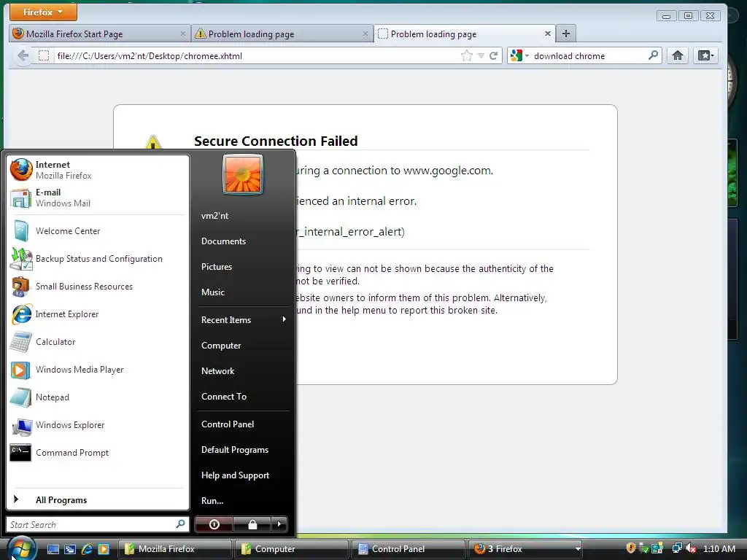Click Switch between windows Quick Launch icon

tap(70, 549)
